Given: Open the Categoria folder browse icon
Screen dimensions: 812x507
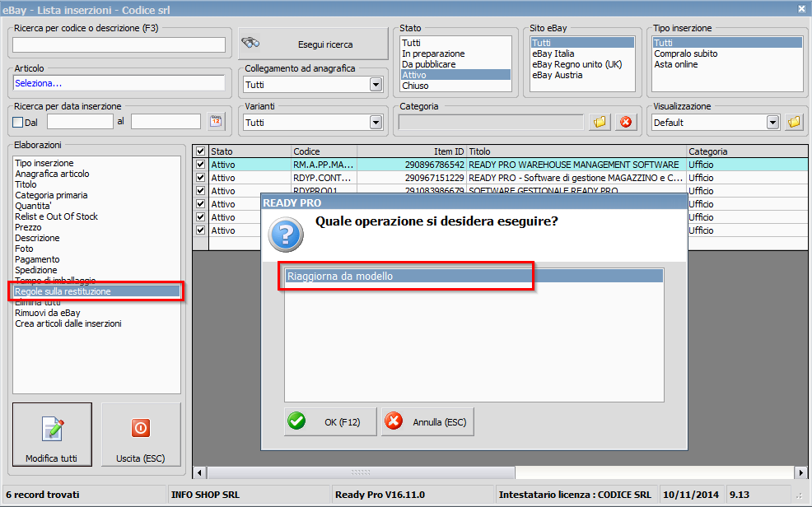Looking at the screenshot, I should (600, 122).
